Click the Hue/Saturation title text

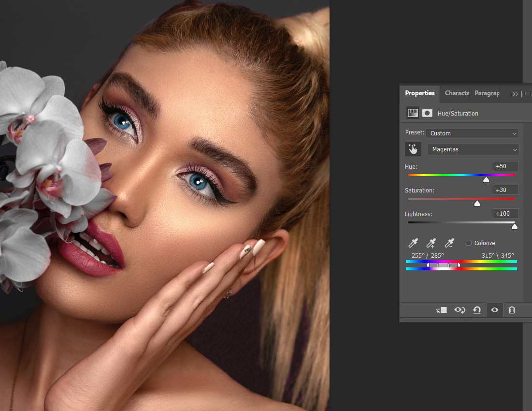(458, 113)
